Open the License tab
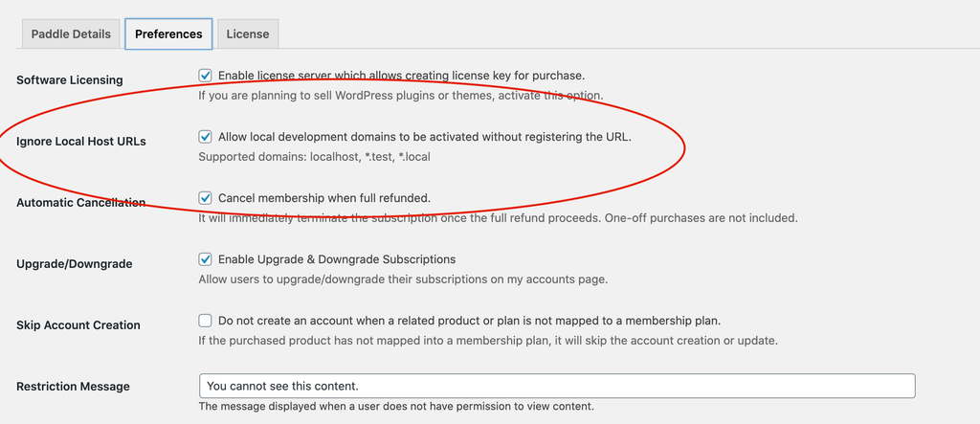 [248, 33]
